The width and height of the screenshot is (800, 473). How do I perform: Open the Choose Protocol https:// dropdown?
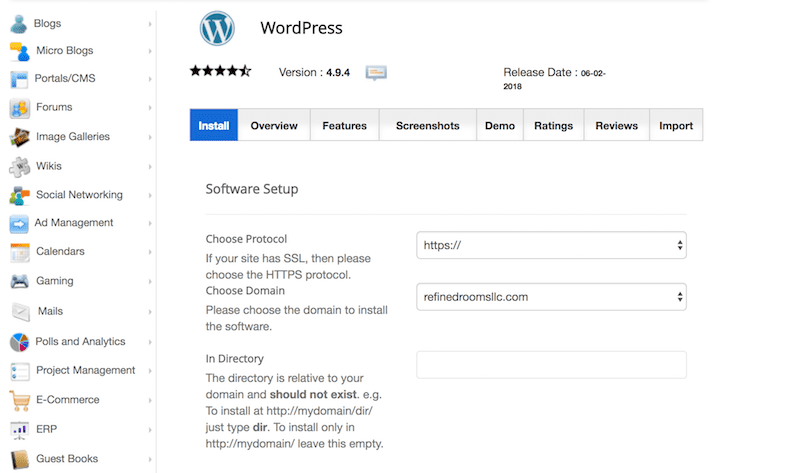coord(551,245)
